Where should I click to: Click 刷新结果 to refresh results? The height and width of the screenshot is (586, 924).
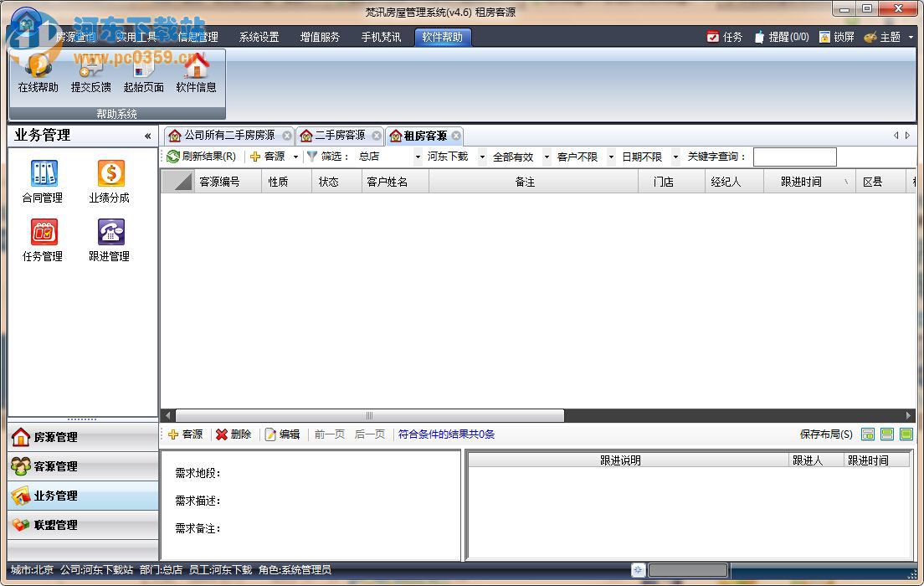pyautogui.click(x=201, y=157)
